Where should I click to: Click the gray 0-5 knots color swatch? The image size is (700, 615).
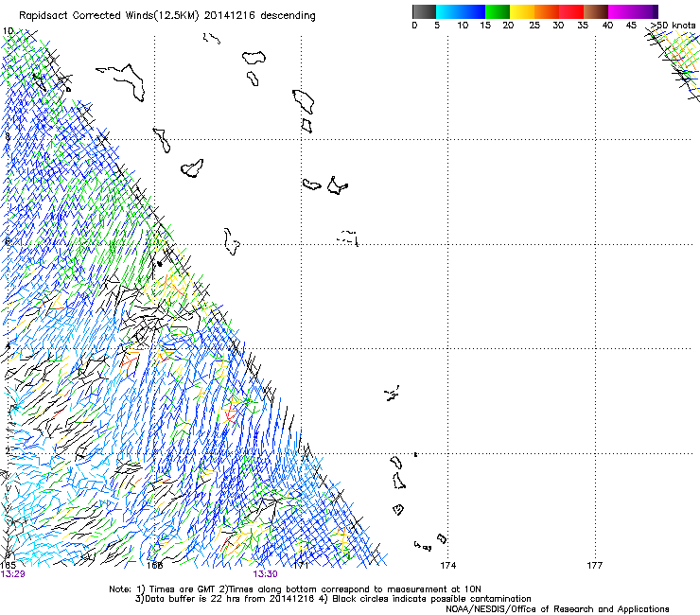[424, 11]
